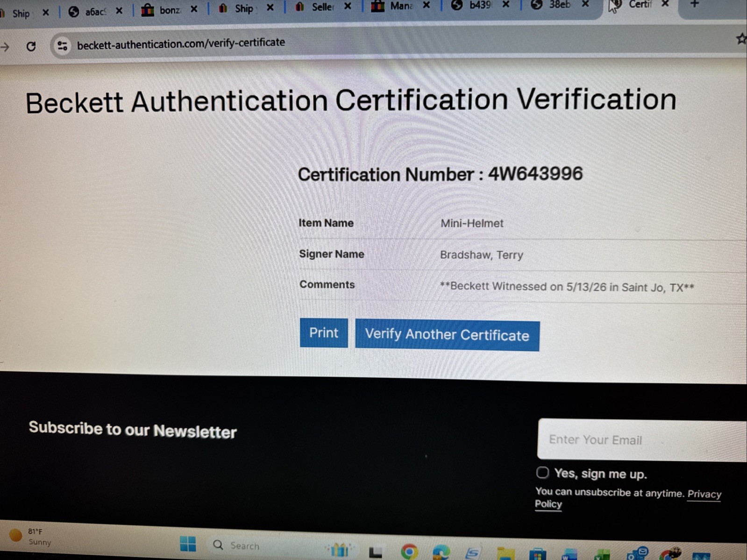This screenshot has width=747, height=560.
Task: Open Microsoft Word from the taskbar
Action: [x=569, y=555]
